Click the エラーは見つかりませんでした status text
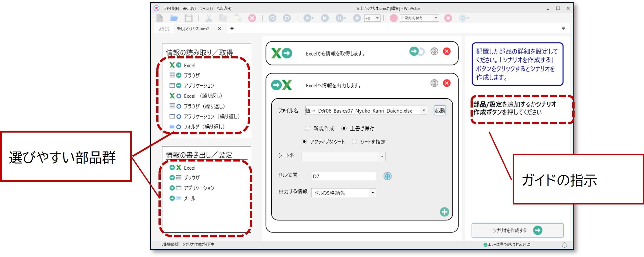Screen dimensions: 644x257 (509, 244)
